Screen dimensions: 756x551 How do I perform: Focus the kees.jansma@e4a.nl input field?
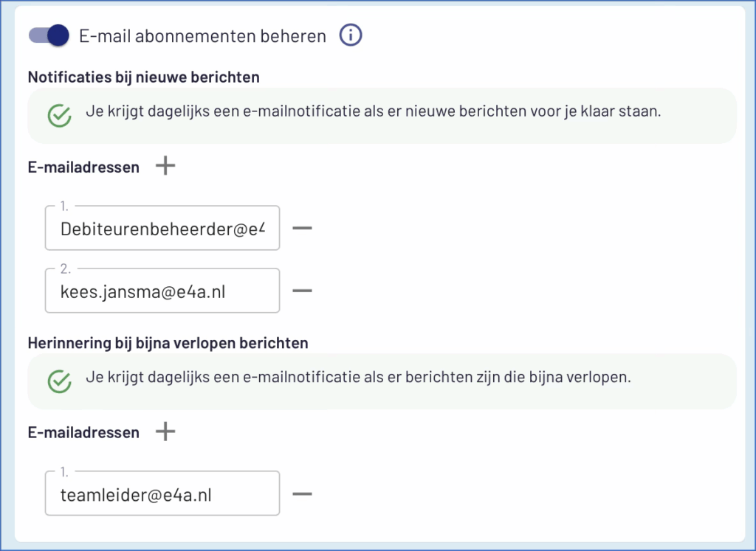(162, 291)
